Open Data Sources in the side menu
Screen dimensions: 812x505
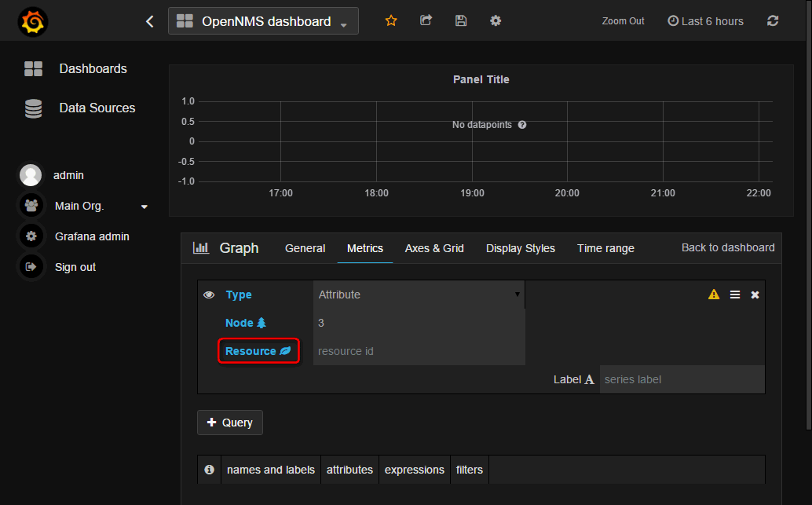click(x=97, y=108)
